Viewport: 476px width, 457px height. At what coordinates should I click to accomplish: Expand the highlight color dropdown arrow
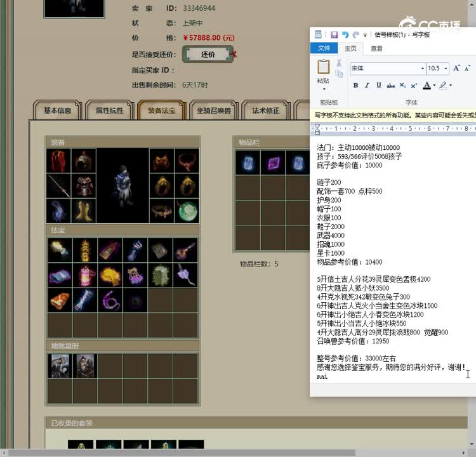(451, 86)
